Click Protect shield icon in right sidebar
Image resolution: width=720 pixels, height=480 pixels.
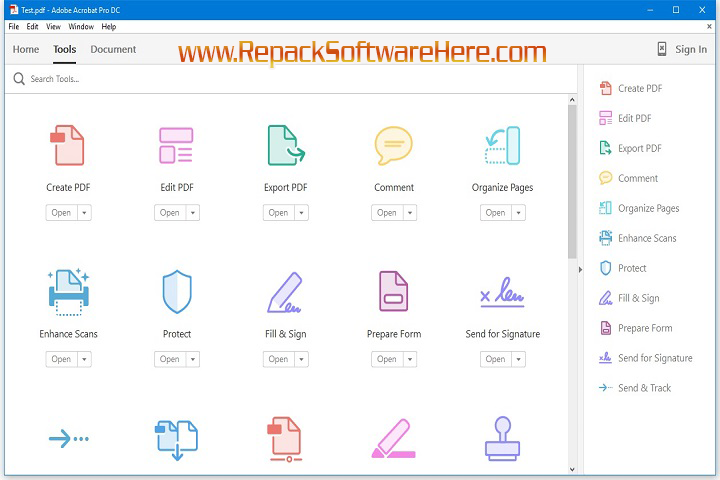pyautogui.click(x=606, y=268)
